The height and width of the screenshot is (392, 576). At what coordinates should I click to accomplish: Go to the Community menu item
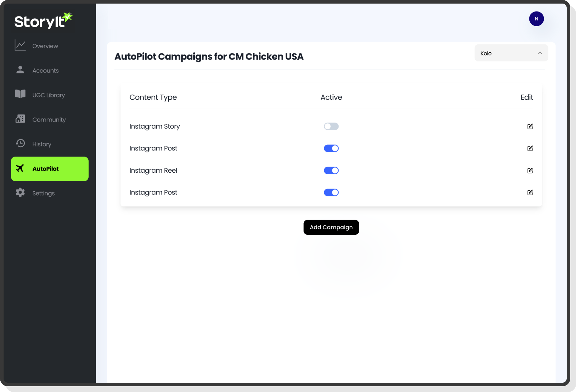(49, 120)
